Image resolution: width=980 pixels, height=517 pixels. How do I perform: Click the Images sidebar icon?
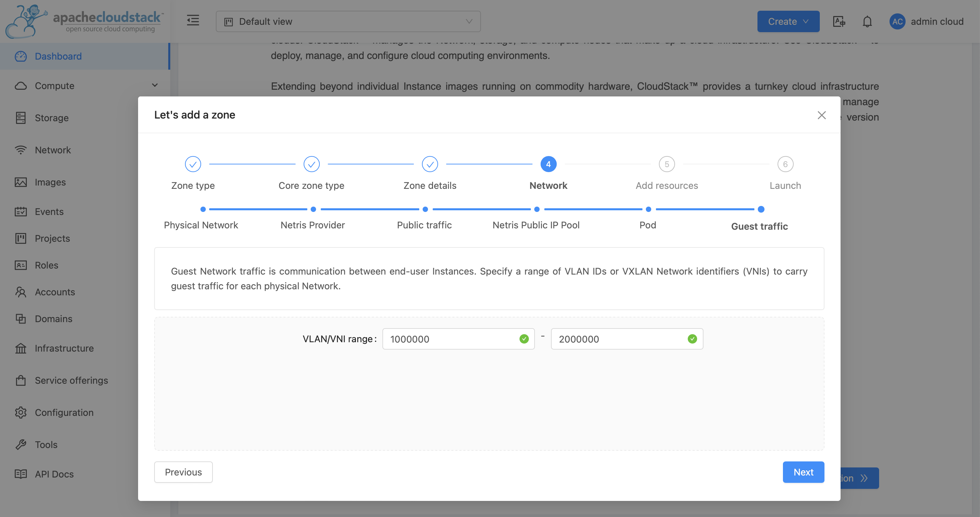tap(21, 182)
